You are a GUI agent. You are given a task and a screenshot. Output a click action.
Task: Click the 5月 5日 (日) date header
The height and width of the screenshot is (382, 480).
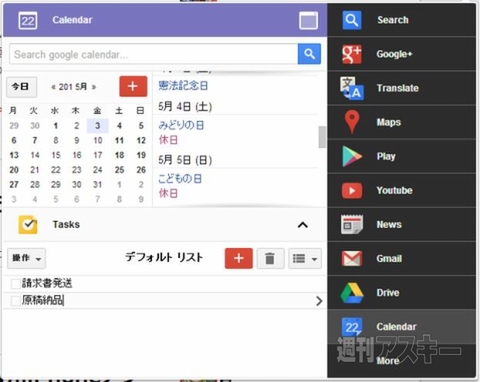coord(185,160)
